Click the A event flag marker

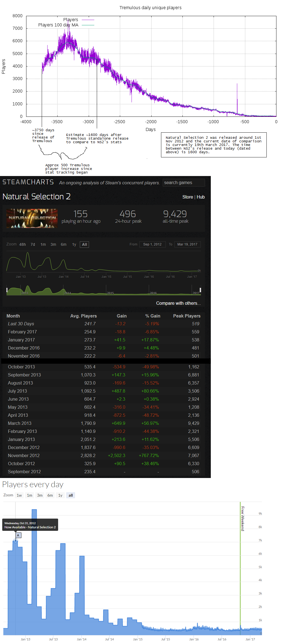point(18,535)
